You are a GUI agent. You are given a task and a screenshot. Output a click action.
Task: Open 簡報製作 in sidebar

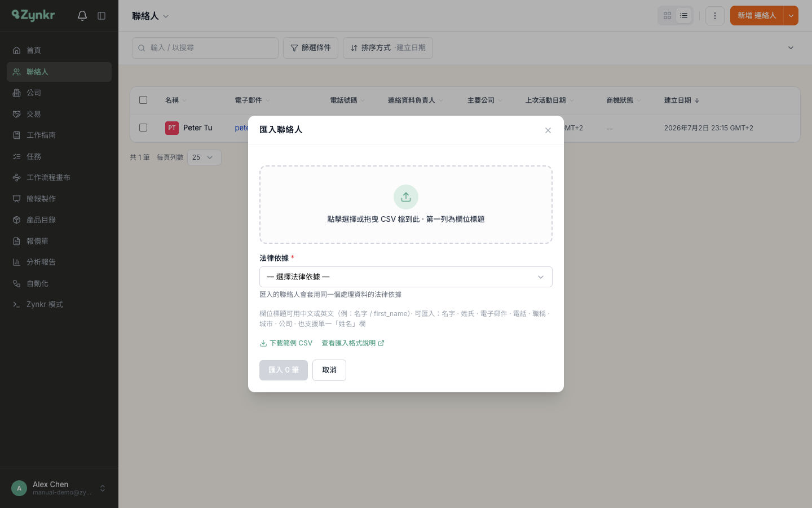tap(59, 199)
